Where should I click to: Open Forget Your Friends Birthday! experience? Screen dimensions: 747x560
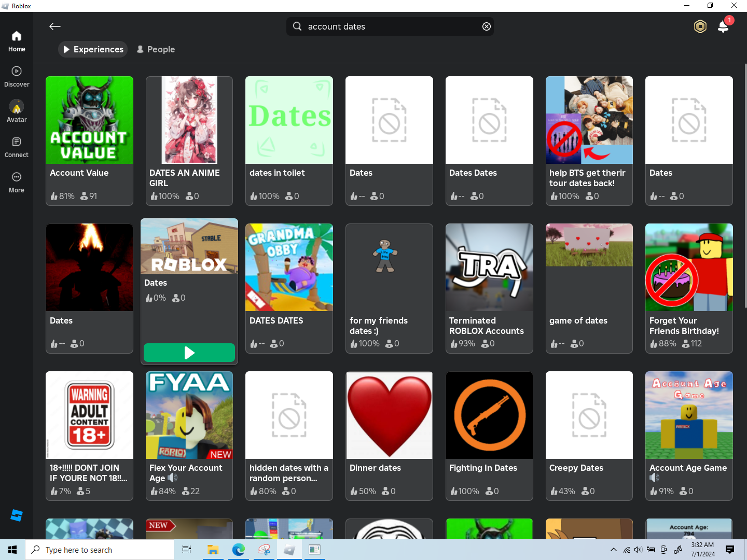click(x=689, y=288)
